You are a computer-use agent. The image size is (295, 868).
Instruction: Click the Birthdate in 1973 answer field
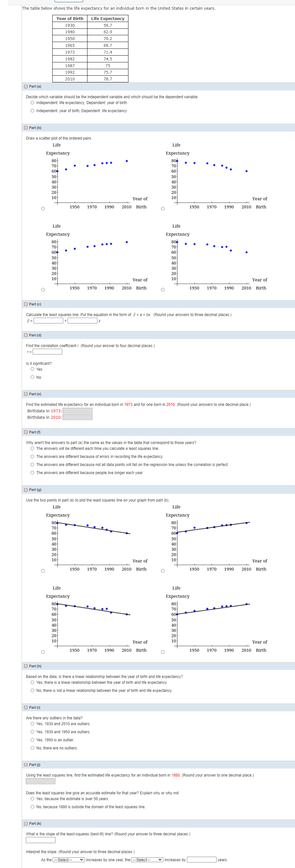point(78,411)
